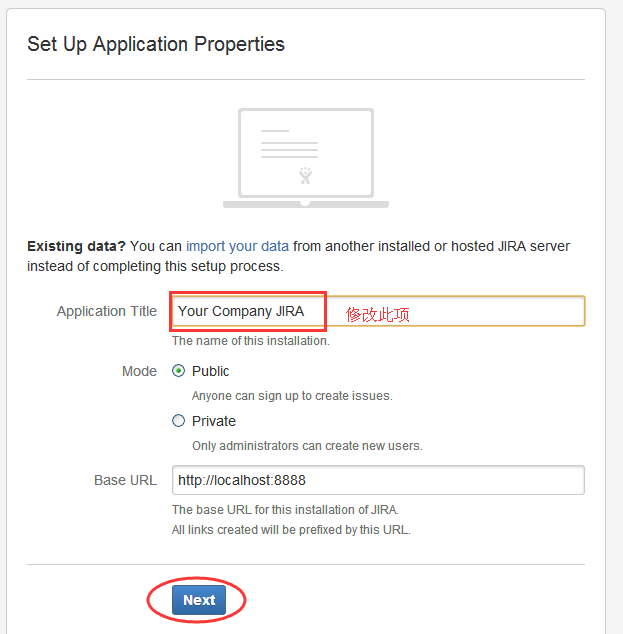Viewport: 623px width, 634px height.
Task: Click the laptop illustration graphic
Action: click(x=306, y=157)
